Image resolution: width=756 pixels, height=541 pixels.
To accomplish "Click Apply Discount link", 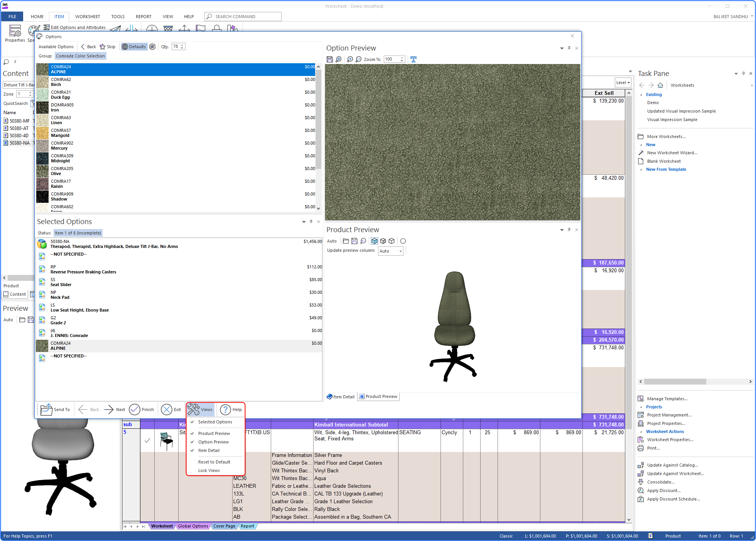I will pos(664,490).
